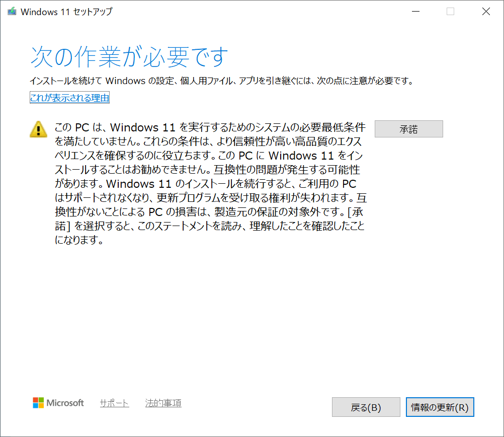Close the Windows 11 setup window
Viewport: 504px width, 437px height.
pos(486,12)
